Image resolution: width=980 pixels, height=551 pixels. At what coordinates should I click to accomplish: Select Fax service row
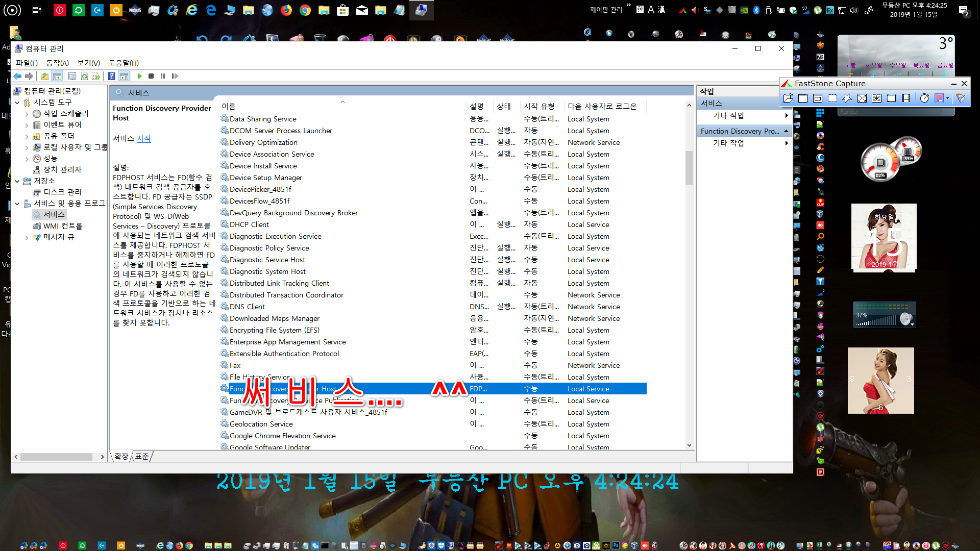pos(433,365)
